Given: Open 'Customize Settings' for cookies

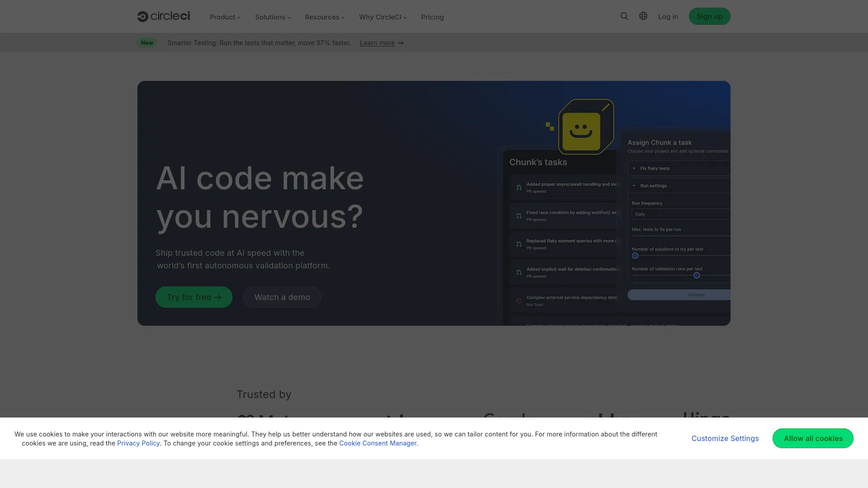Looking at the screenshot, I should (x=725, y=438).
